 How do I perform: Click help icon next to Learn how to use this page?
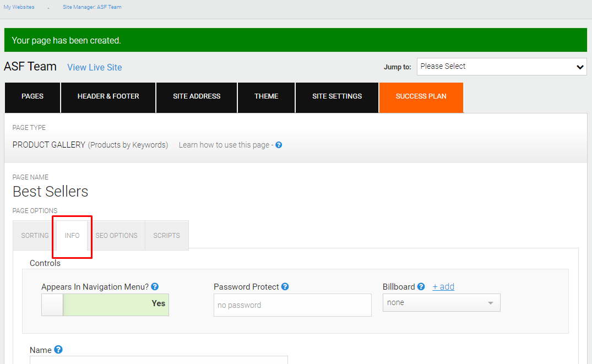279,145
